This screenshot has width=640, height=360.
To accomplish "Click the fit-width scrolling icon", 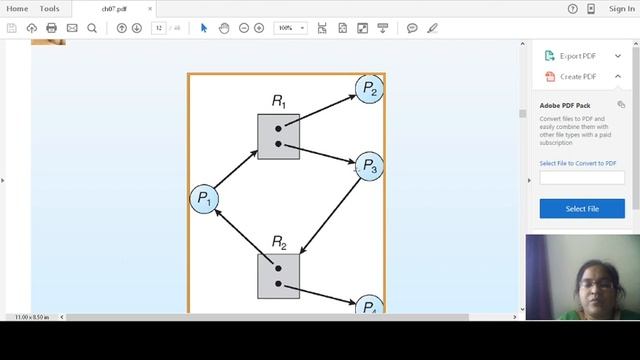I will point(322,28).
